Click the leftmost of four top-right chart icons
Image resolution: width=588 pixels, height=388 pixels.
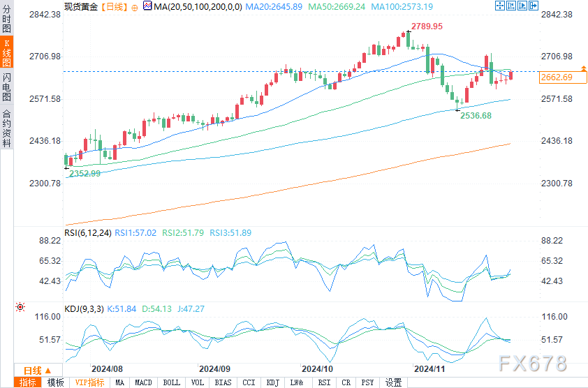pyautogui.click(x=499, y=6)
